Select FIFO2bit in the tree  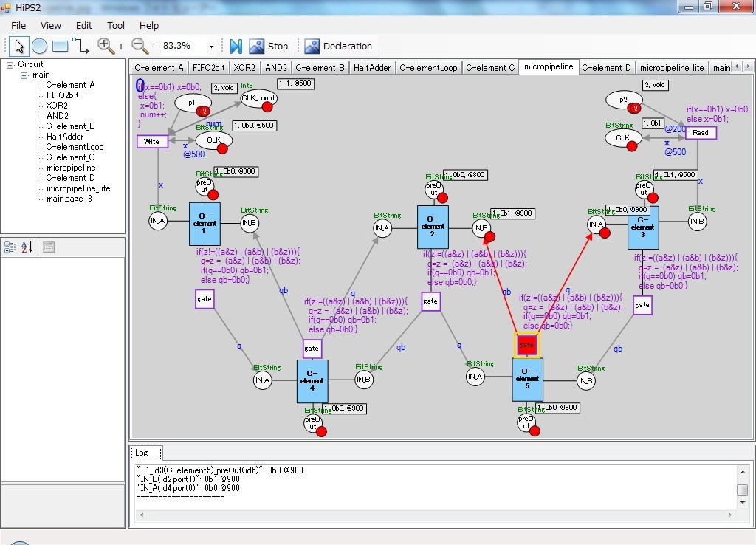[62, 95]
